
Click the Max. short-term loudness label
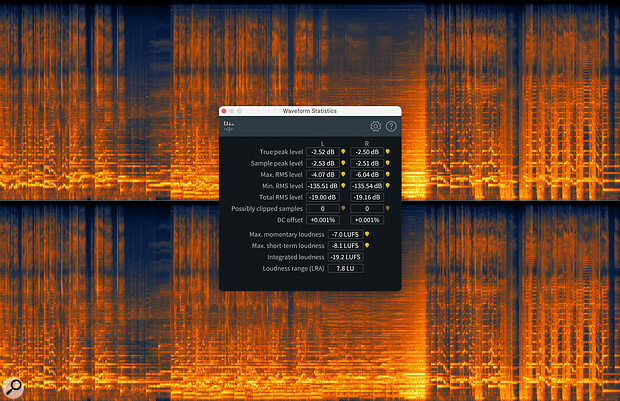(288, 246)
